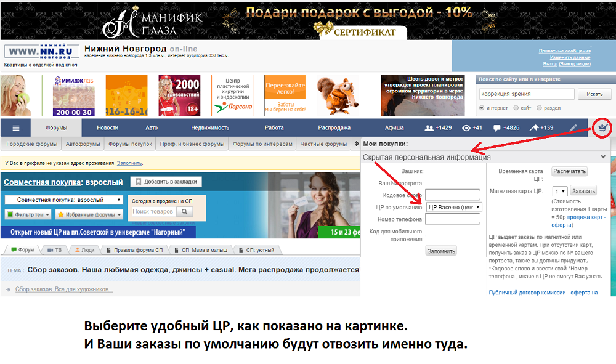Focus the Кодовое слово input field
Viewport: 616px width, 364px height.
453,195
